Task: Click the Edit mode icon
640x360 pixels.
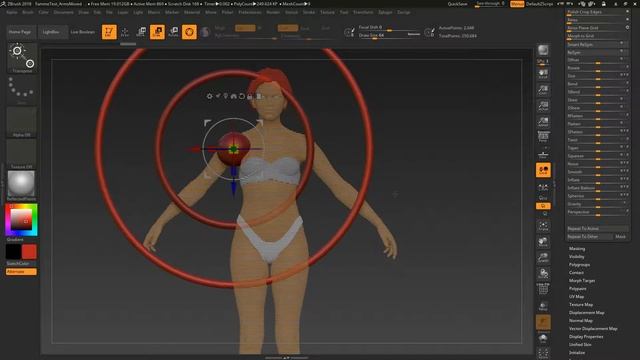Action: coord(109,32)
